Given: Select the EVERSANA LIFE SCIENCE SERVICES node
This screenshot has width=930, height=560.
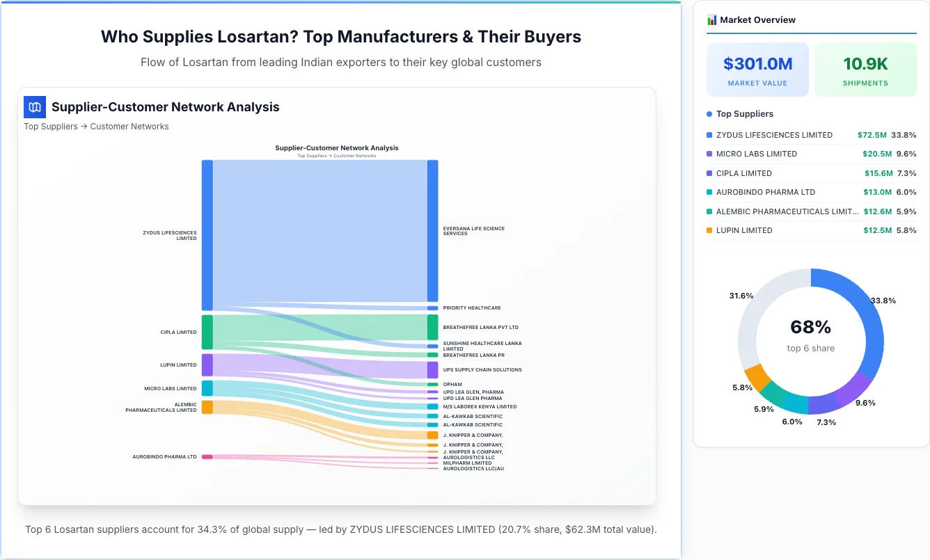Looking at the screenshot, I should [432, 231].
